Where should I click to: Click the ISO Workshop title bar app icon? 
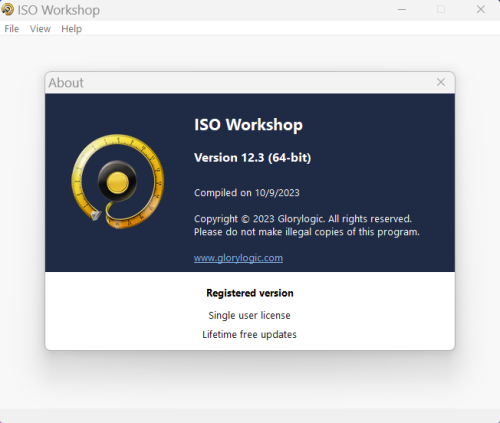pyautogui.click(x=7, y=9)
